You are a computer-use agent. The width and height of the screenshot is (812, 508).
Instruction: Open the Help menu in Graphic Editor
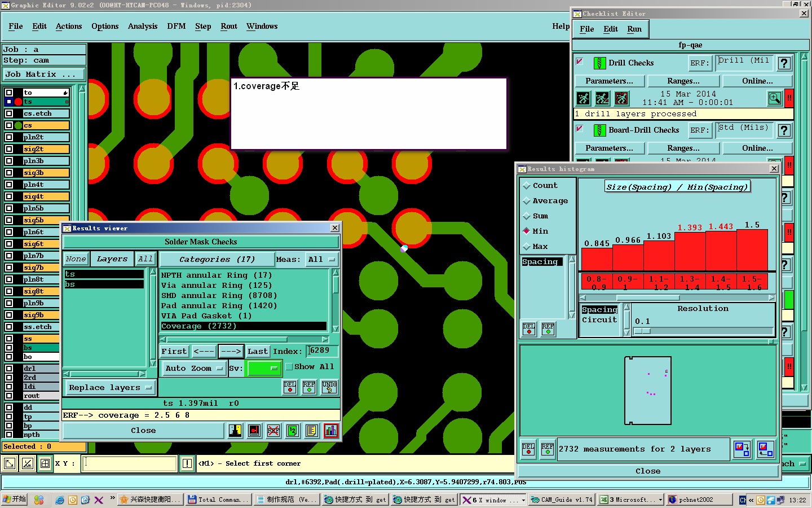click(x=561, y=27)
